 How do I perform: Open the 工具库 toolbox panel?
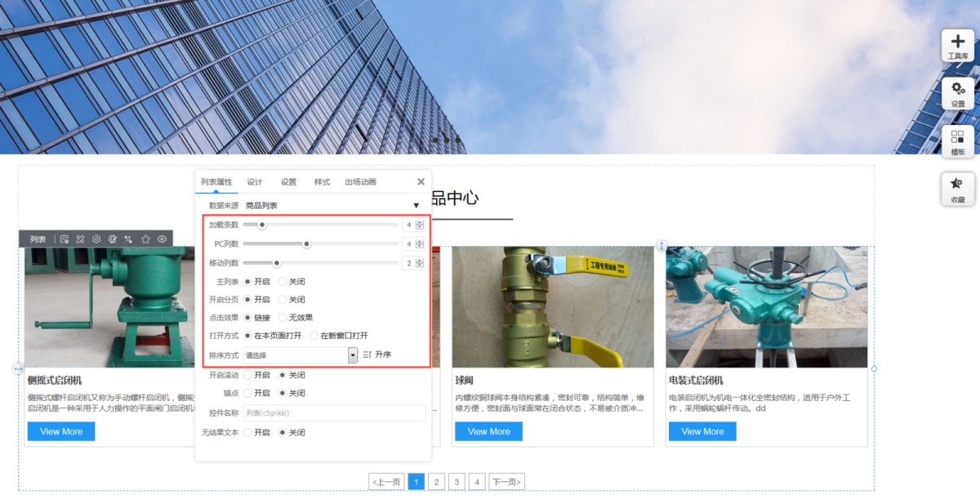[x=957, y=46]
